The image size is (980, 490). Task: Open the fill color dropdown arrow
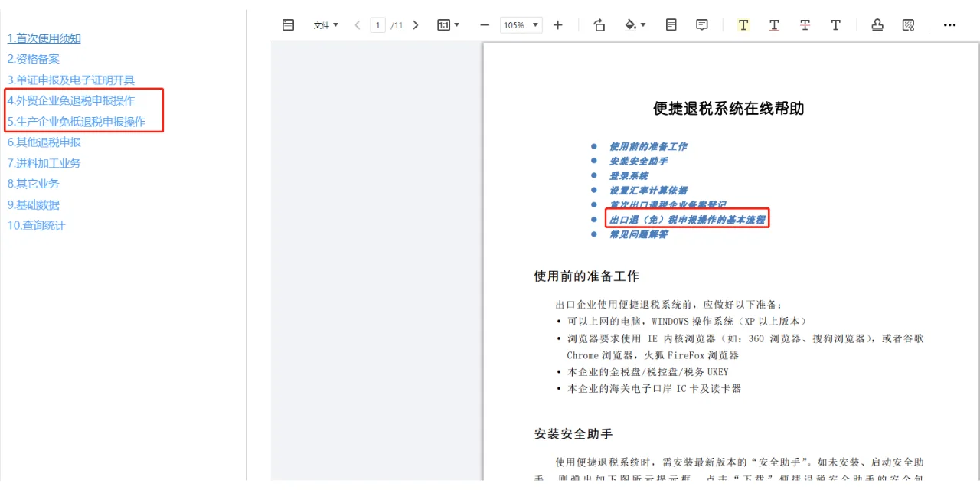coord(643,24)
